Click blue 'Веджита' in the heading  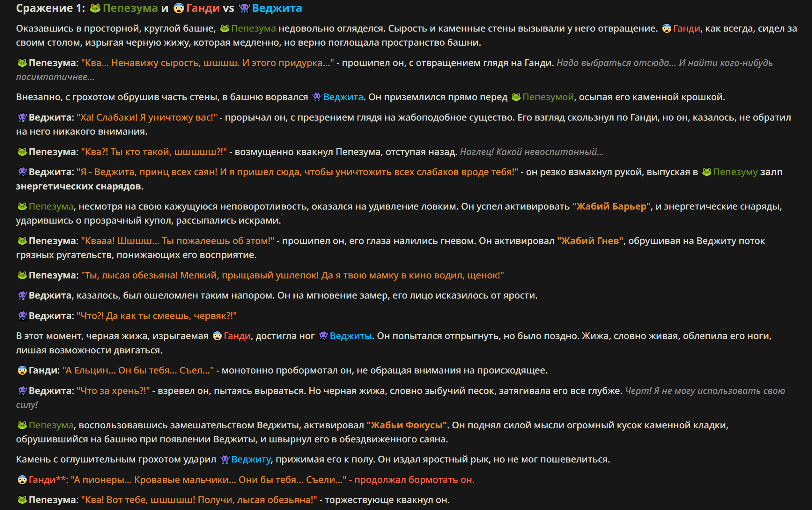(277, 8)
